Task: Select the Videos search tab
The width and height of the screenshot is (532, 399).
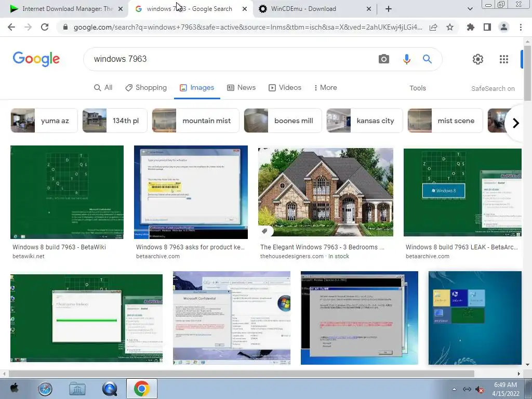Action: coord(285,87)
